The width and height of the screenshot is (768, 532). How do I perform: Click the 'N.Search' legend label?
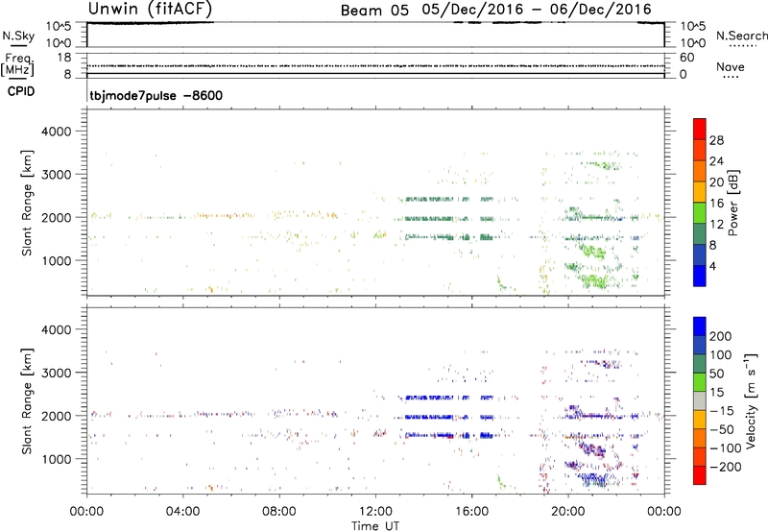click(741, 36)
